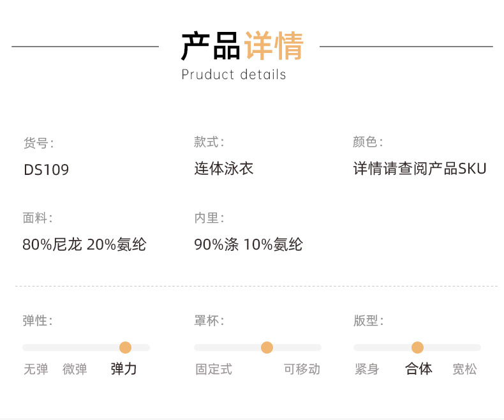Click the item number DS109
The image size is (504, 420).
click(x=46, y=170)
